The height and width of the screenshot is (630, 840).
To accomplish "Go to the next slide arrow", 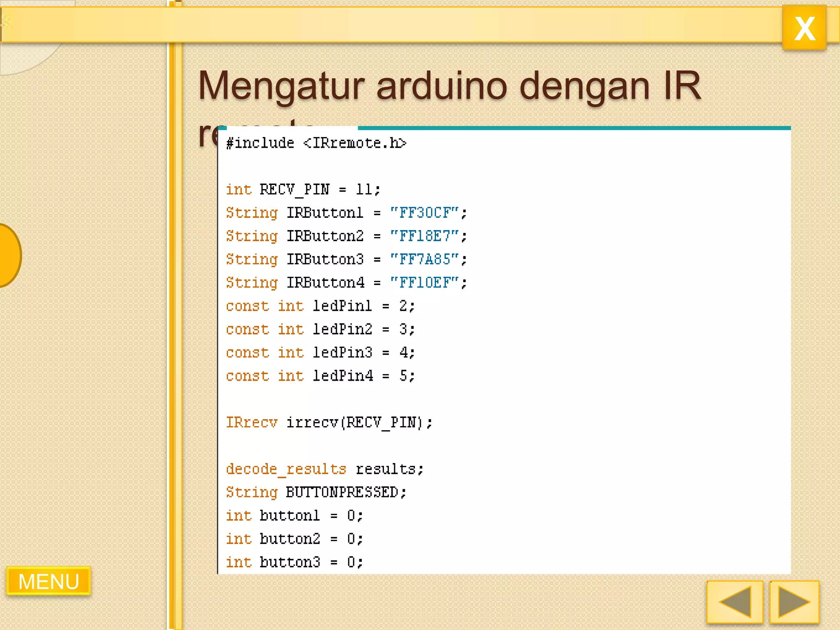I will point(794,602).
